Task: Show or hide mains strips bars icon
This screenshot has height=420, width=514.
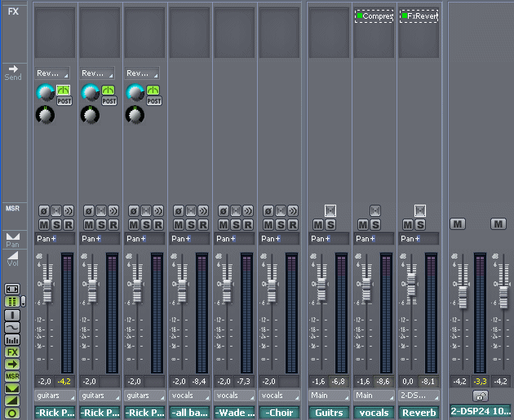Action: coord(12,340)
